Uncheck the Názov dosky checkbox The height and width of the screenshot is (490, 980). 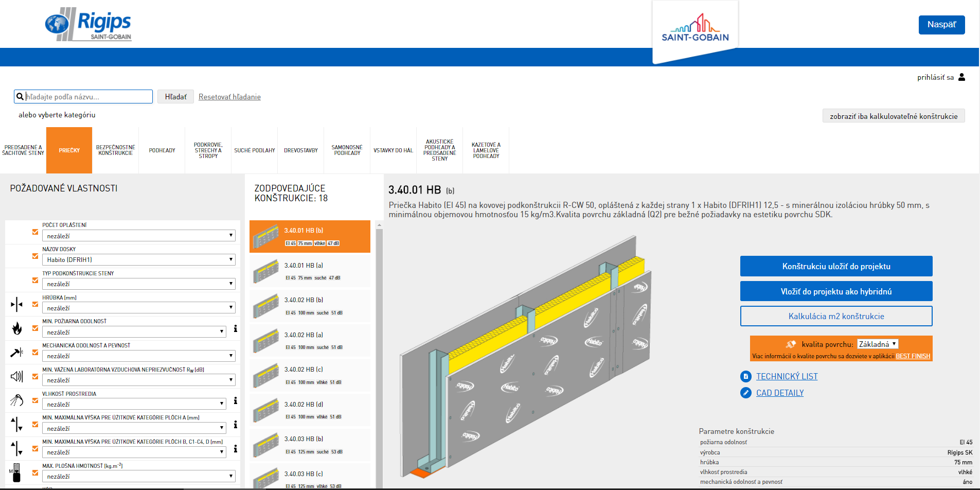click(35, 256)
